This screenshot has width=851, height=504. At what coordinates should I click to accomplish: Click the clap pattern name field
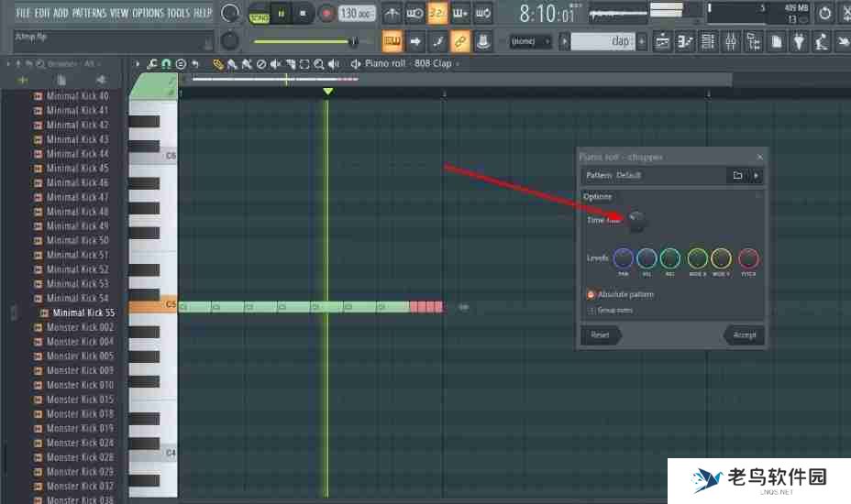coord(603,41)
